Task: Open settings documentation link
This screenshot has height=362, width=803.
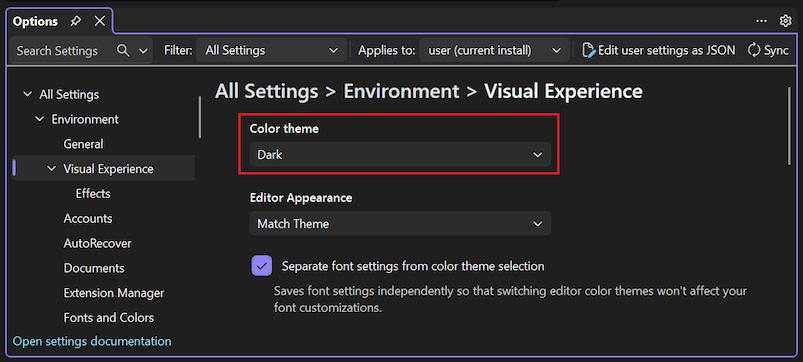Action: click(x=92, y=341)
